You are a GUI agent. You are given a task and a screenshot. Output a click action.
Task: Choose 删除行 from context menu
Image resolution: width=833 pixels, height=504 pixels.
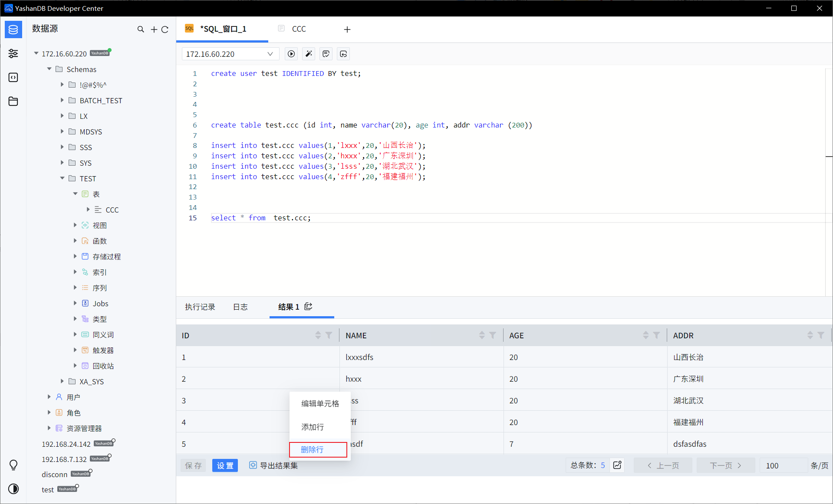pos(318,449)
